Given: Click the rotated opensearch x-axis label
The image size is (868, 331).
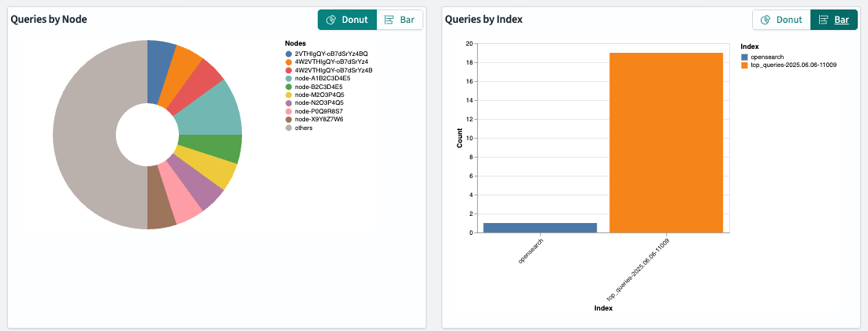Looking at the screenshot, I should [x=531, y=250].
